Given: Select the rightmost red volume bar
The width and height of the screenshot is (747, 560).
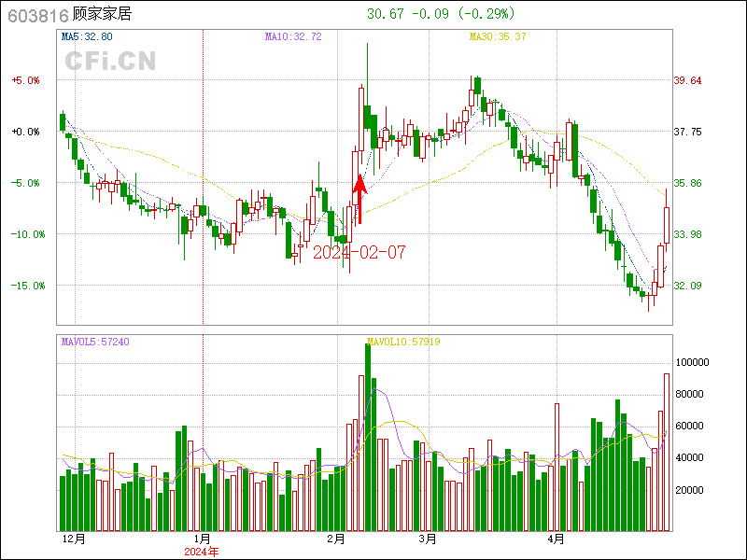Looking at the screenshot, I should coord(667,452).
